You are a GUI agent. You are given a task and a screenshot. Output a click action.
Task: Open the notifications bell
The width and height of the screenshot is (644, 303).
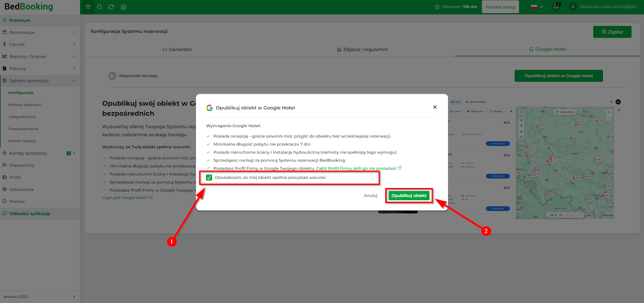tap(556, 7)
